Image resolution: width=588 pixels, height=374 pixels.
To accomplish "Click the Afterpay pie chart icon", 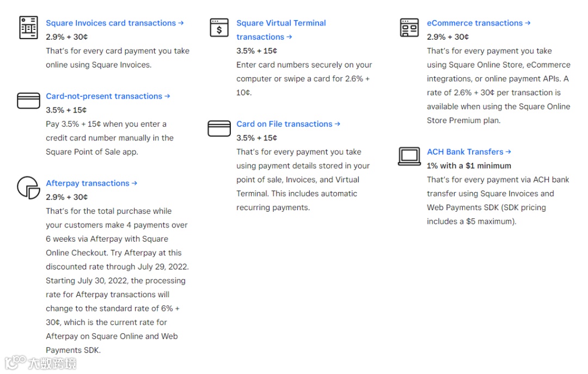I will [x=28, y=188].
